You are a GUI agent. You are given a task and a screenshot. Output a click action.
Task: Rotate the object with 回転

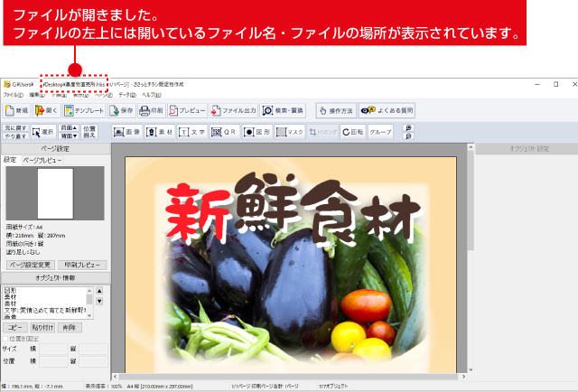[353, 132]
